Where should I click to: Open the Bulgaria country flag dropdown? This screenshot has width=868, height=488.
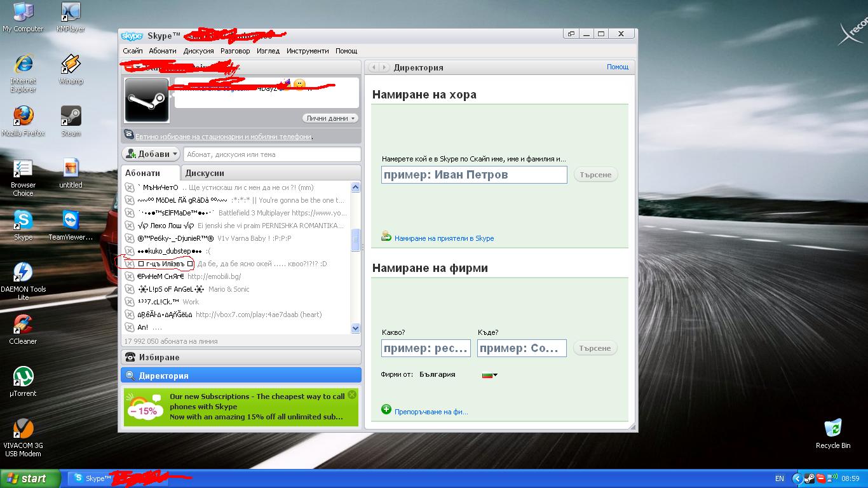pyautogui.click(x=490, y=375)
